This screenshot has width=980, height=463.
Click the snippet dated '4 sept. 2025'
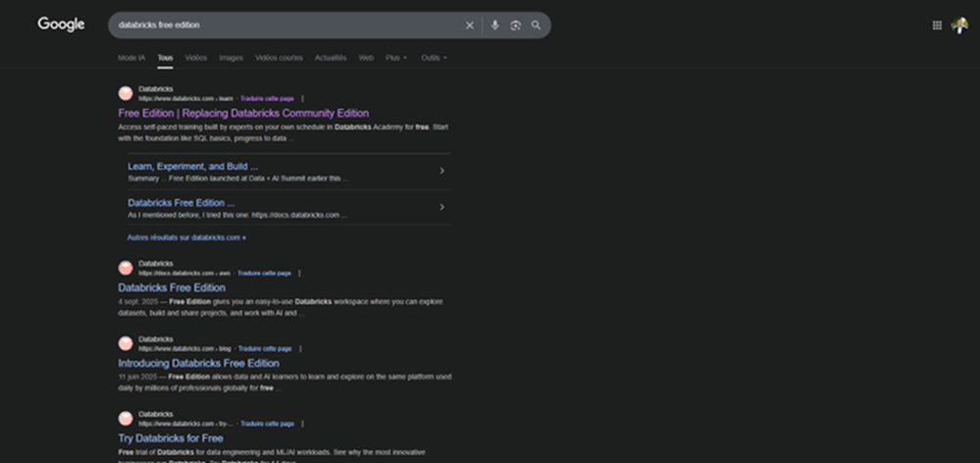click(281, 307)
